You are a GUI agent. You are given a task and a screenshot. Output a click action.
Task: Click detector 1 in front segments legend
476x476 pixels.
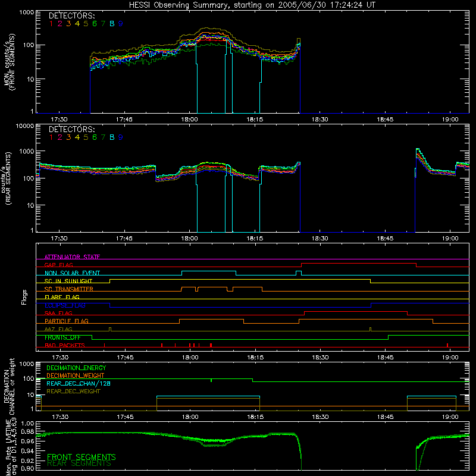51,24
